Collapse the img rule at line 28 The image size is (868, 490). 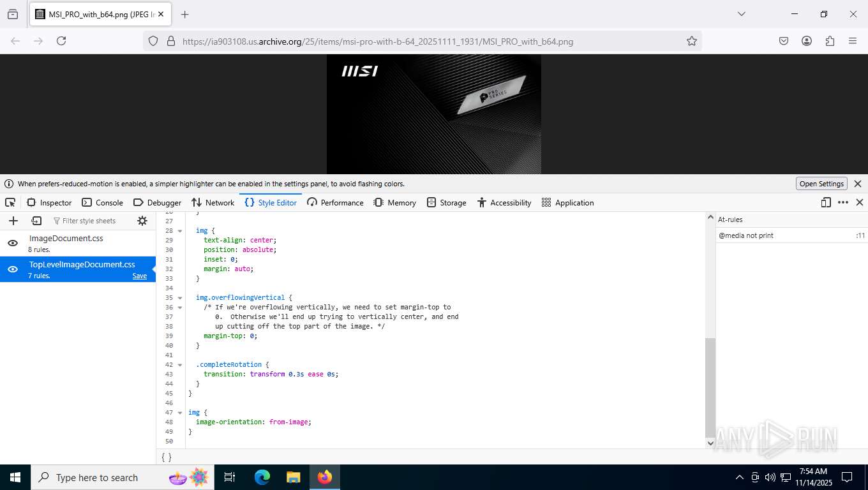180,230
